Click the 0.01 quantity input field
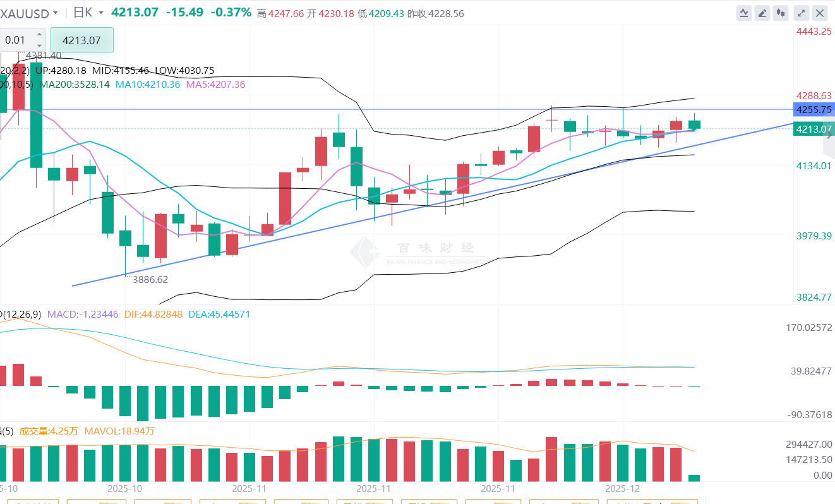This screenshot has width=835, height=504. click(x=16, y=40)
